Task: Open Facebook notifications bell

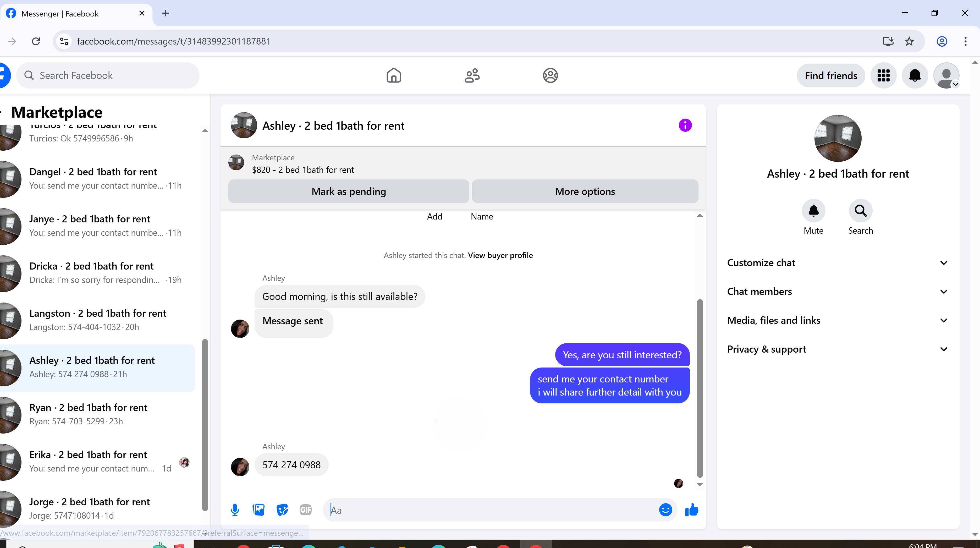Action: [915, 75]
